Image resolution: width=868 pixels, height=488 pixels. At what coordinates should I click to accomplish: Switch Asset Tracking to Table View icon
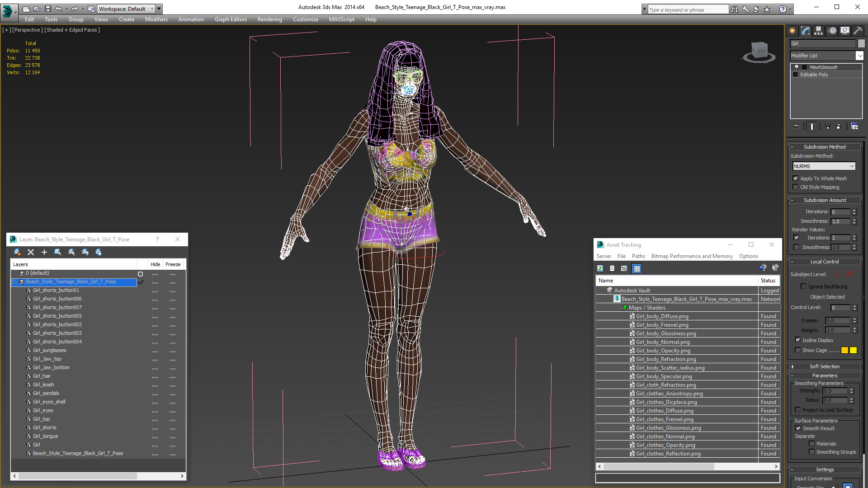point(637,268)
